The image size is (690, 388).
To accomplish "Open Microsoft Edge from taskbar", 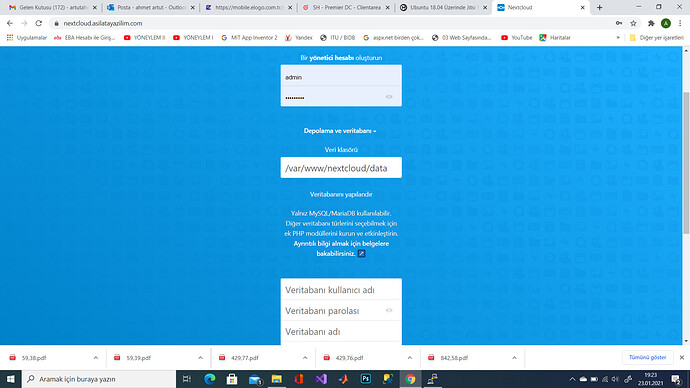I will tap(210, 379).
